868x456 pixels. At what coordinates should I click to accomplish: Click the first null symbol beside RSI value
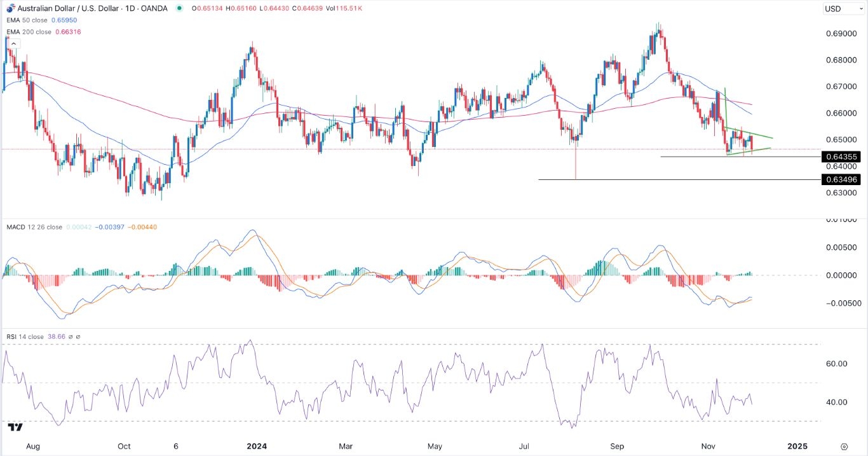pyautogui.click(x=71, y=336)
